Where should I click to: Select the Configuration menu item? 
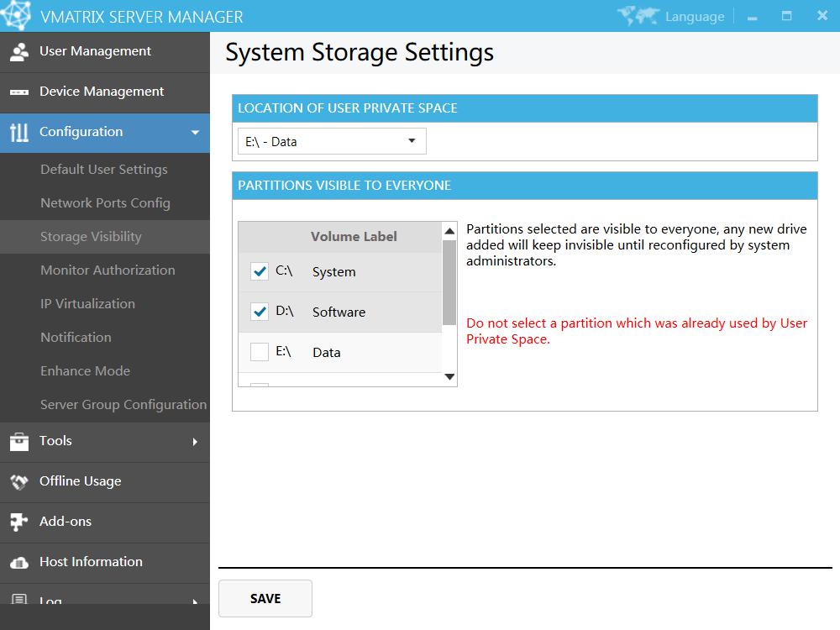click(105, 133)
